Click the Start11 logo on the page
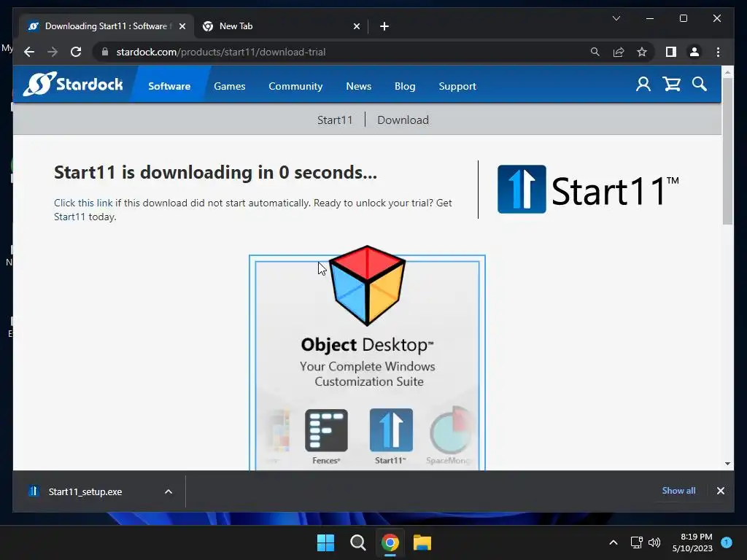Viewport: 747px width, 560px height. click(x=587, y=190)
